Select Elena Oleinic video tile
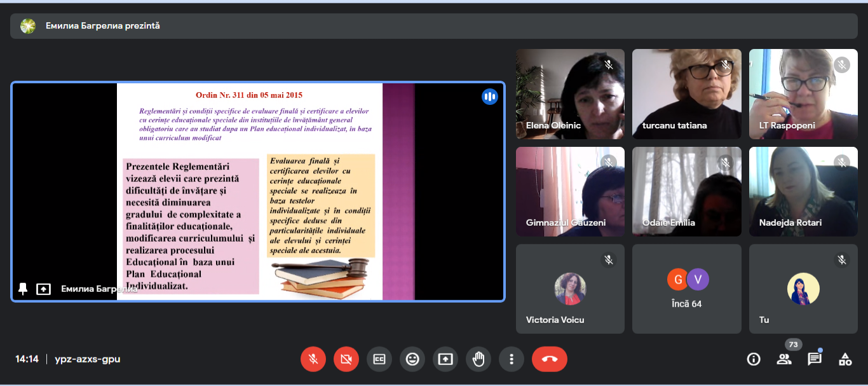Image resolution: width=868 pixels, height=386 pixels. pyautogui.click(x=570, y=94)
